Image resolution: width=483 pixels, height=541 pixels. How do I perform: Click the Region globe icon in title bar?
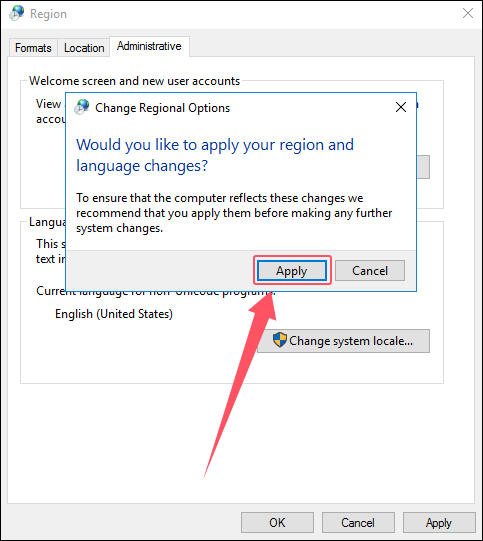point(16,13)
